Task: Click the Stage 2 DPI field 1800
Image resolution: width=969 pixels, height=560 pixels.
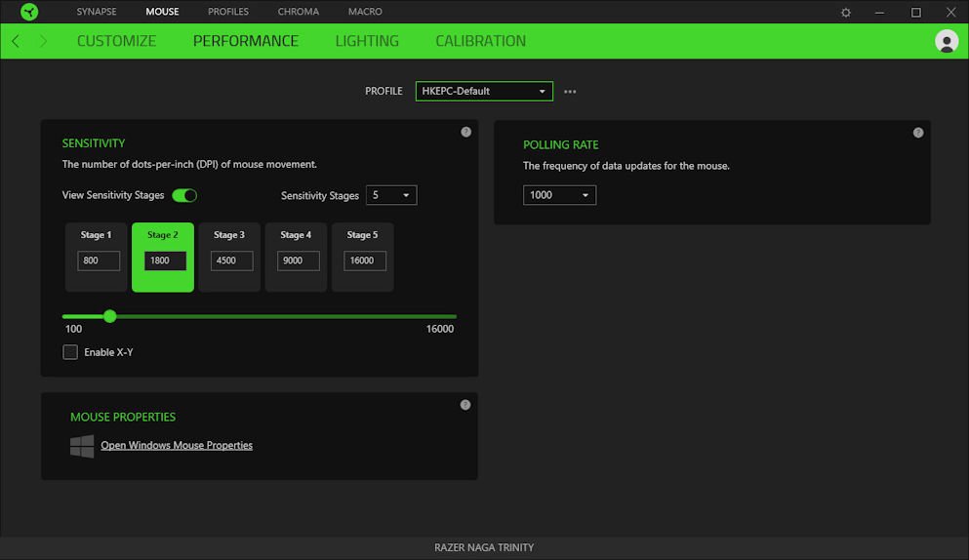Action: click(165, 260)
